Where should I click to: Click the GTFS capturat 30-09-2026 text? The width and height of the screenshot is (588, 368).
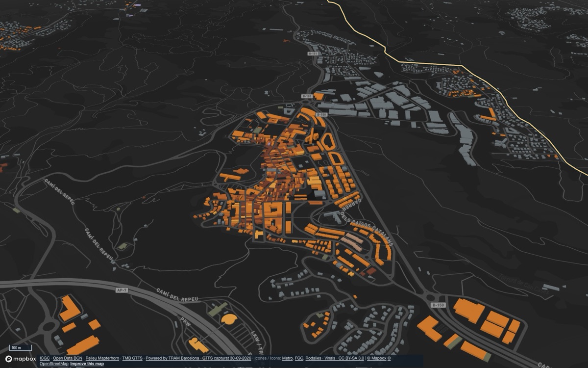(226, 358)
